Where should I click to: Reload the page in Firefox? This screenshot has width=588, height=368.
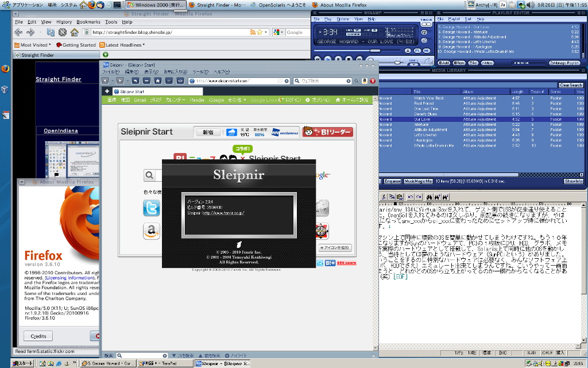click(x=51, y=32)
